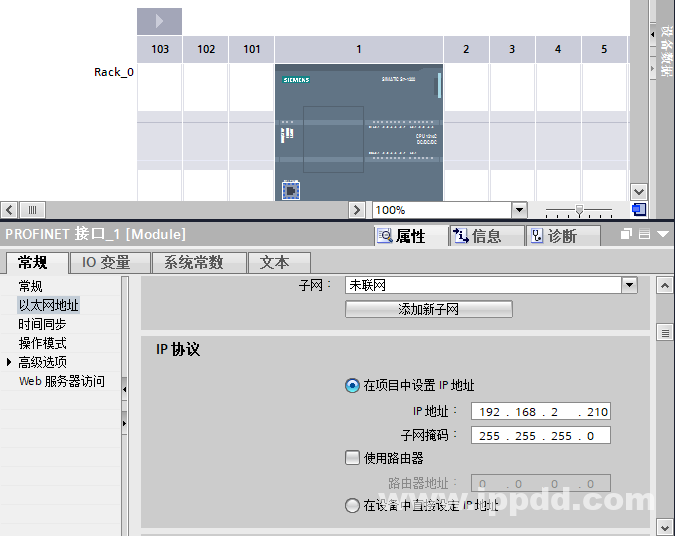
Task: Float the inspector window icon
Action: point(626,234)
